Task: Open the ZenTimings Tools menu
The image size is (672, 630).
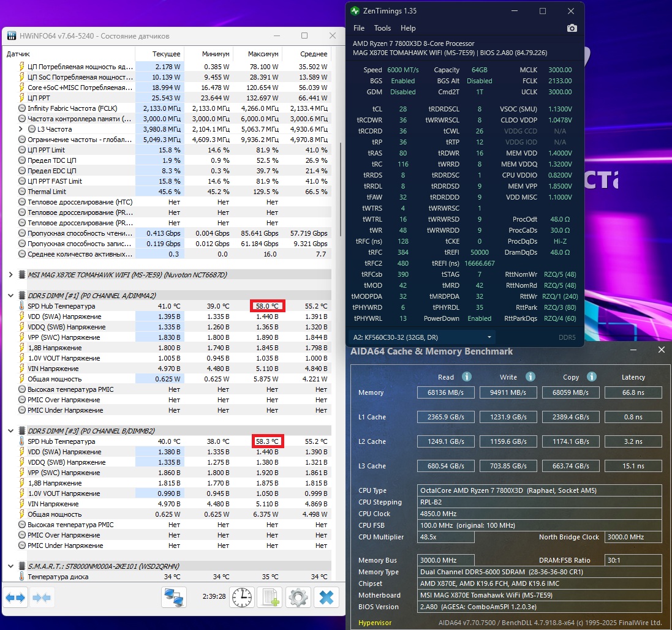Action: point(382,28)
